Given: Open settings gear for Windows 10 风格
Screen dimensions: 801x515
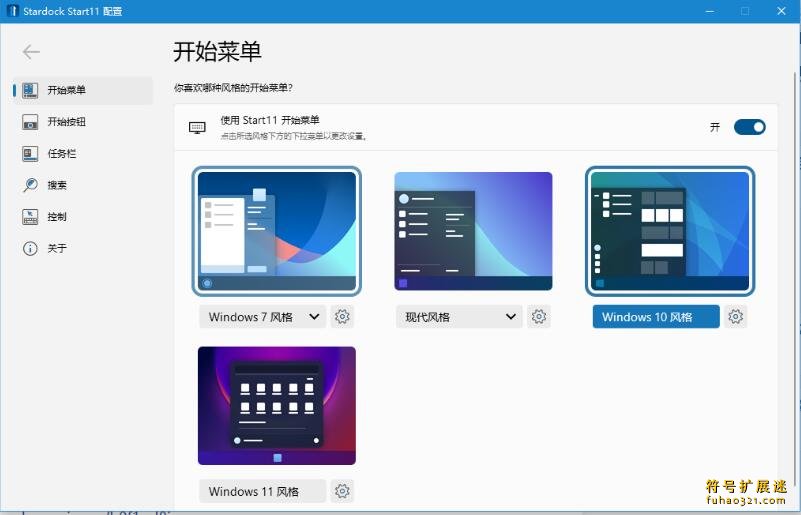Looking at the screenshot, I should pos(736,317).
